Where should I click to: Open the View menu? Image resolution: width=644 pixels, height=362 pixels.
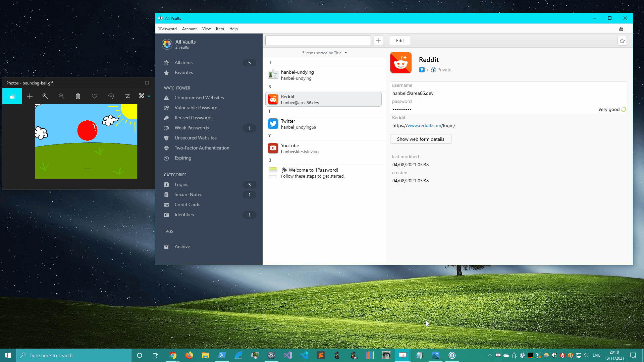click(x=206, y=29)
